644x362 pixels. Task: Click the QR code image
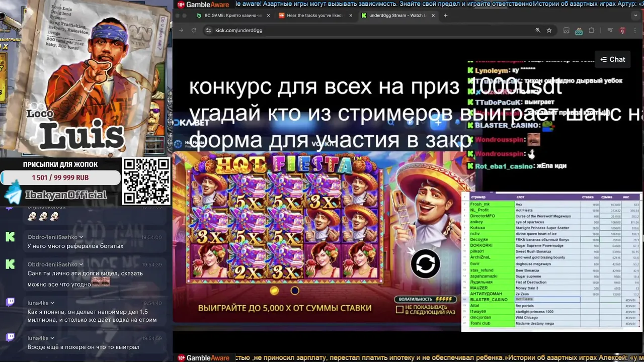pyautogui.click(x=146, y=181)
